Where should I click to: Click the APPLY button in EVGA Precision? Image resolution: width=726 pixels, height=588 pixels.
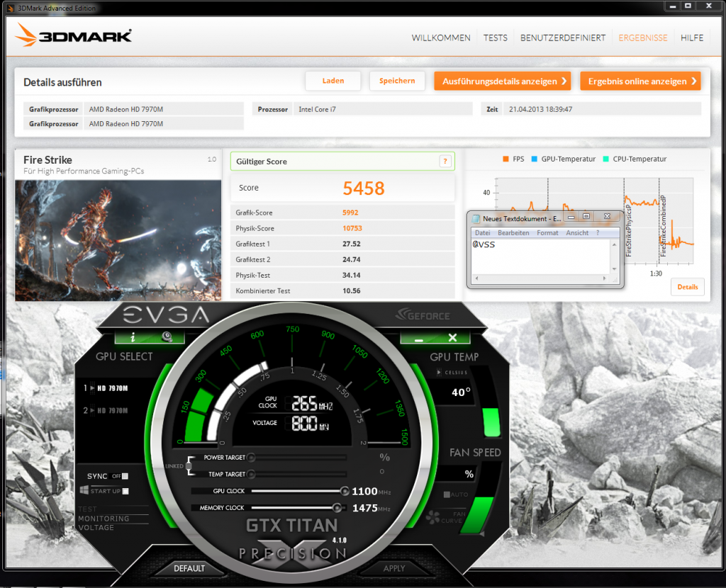tap(394, 568)
